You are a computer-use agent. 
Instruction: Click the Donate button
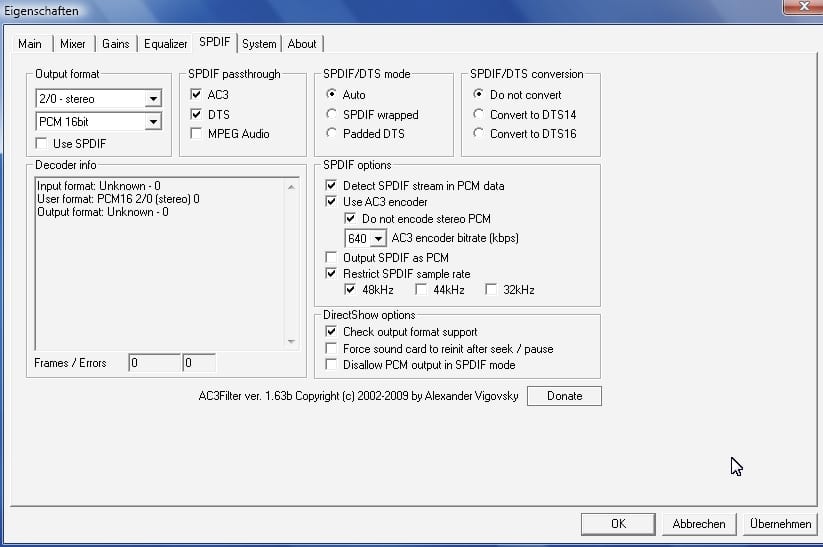pos(564,396)
